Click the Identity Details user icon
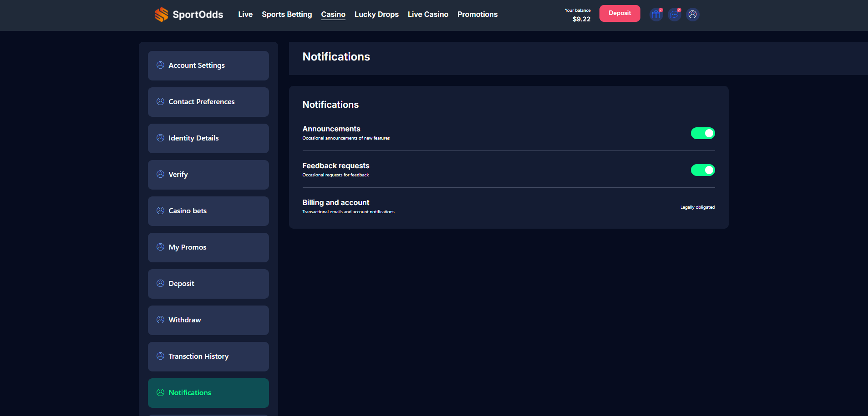Viewport: 868px width, 416px height. [160, 138]
